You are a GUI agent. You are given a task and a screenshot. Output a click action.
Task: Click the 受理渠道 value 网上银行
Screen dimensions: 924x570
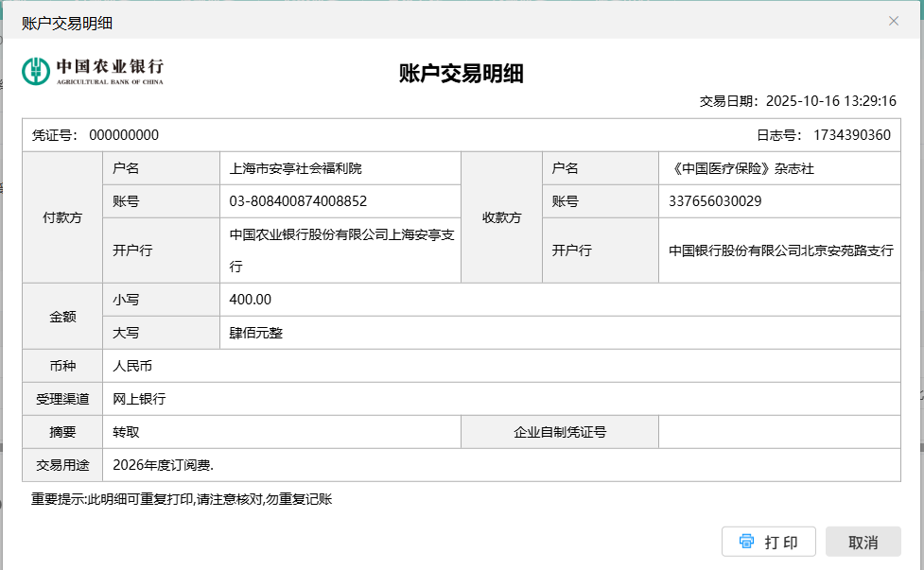pos(139,399)
